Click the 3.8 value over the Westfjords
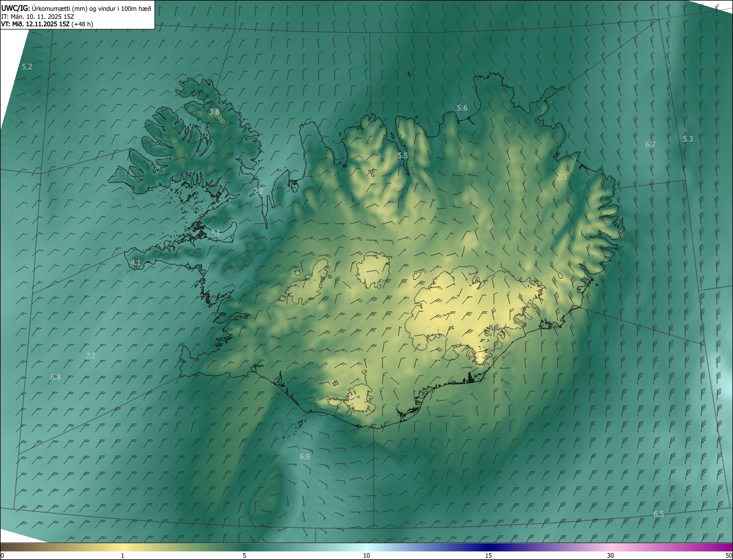 tap(214, 112)
